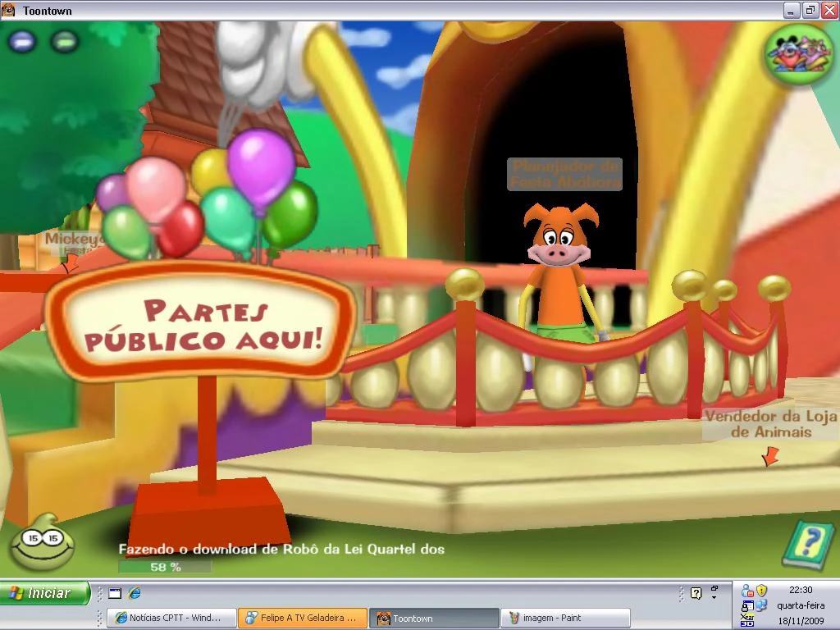The width and height of the screenshot is (840, 630).
Task: Switch to 'imagem - Paint' taskbar window
Action: (x=565, y=618)
